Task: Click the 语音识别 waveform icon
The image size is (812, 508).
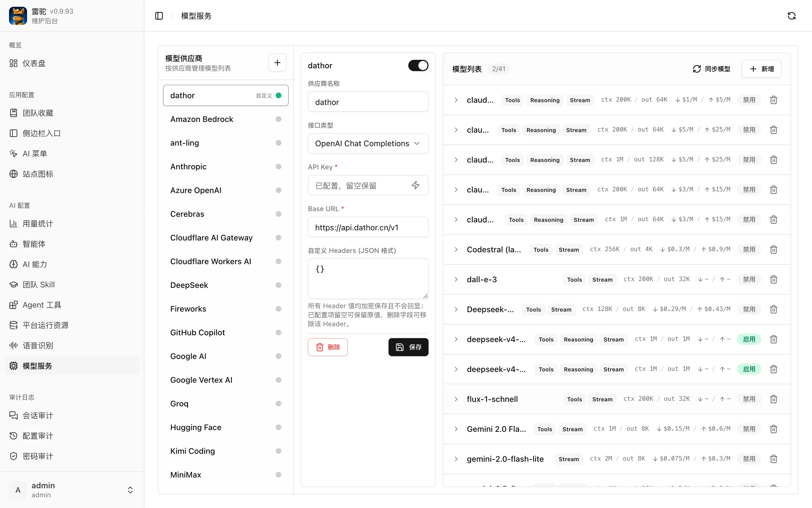Action: pyautogui.click(x=14, y=346)
